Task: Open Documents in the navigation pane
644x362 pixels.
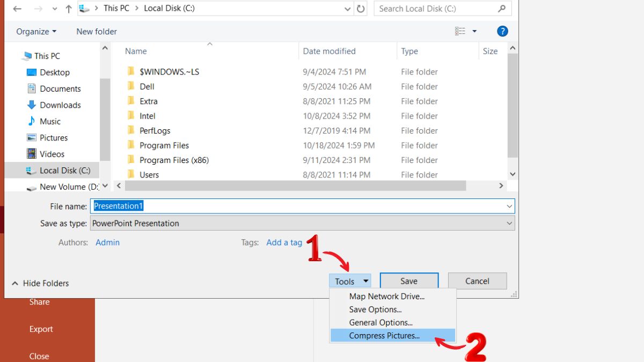Action: click(x=60, y=88)
